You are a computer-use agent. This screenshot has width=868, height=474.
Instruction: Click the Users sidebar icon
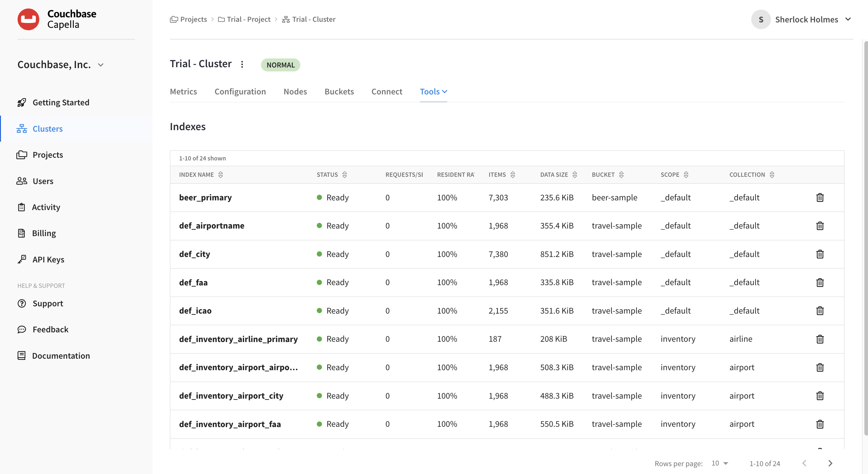(x=21, y=181)
